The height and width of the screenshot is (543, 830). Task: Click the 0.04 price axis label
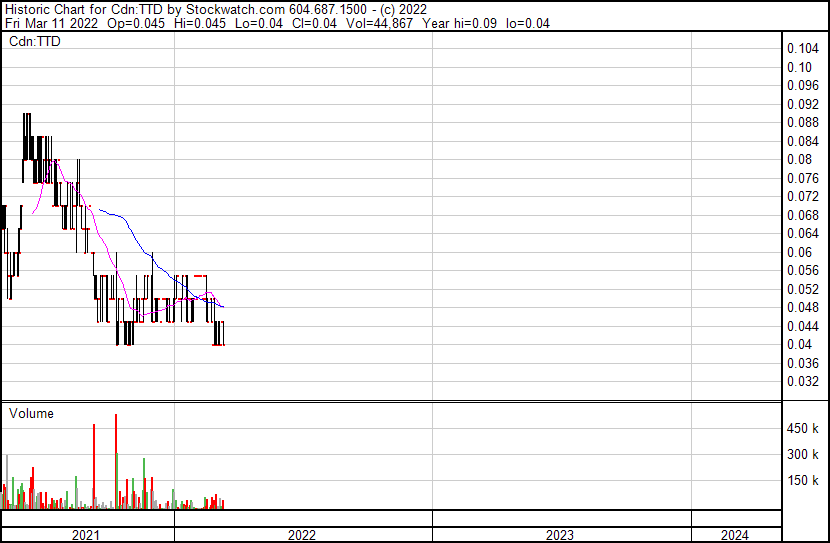[799, 344]
